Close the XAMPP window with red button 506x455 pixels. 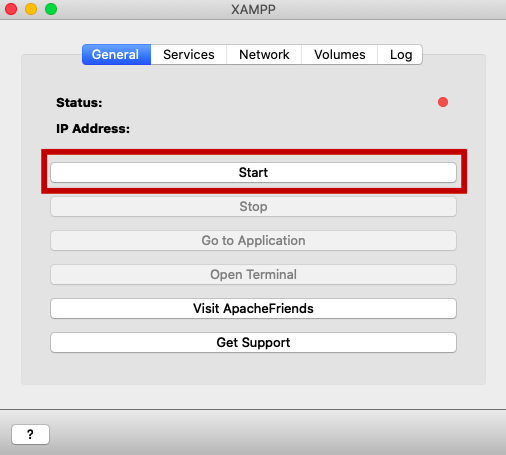pos(11,9)
